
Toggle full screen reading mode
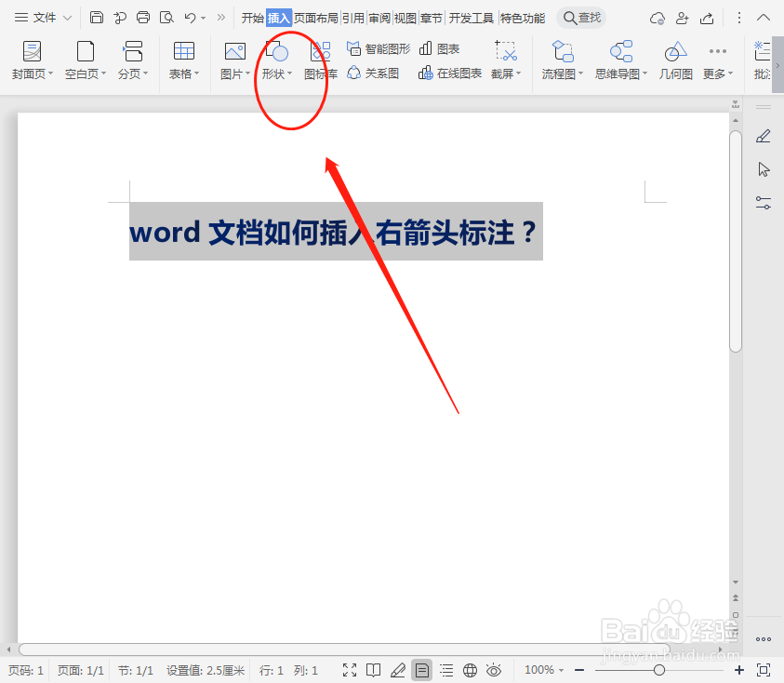[350, 669]
